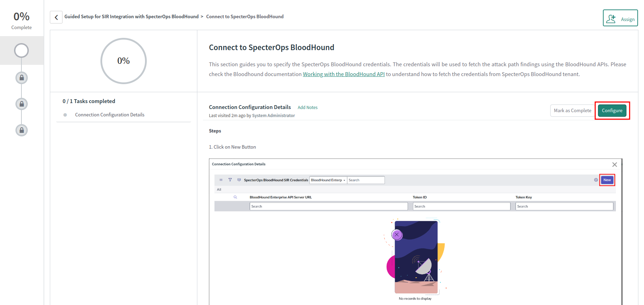Click the first locked step padlock

click(21, 78)
